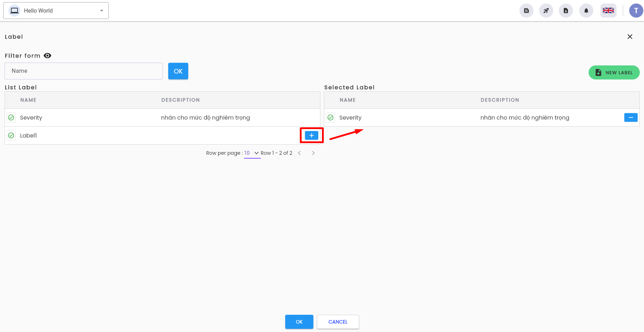Add Label1 with the plus button
Image resolution: width=644 pixels, height=332 pixels.
click(x=311, y=135)
